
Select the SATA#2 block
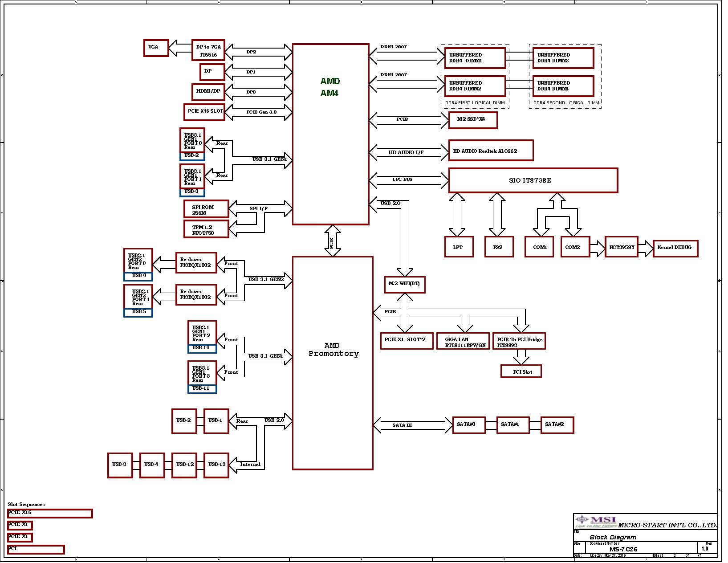point(557,425)
